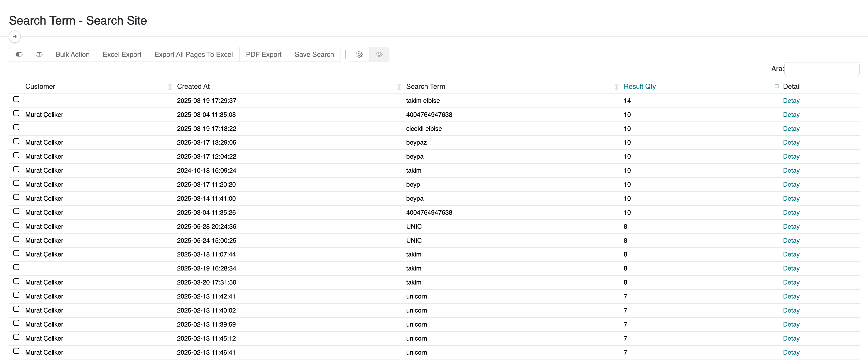Viewport: 868px width, 360px height.
Task: Select checkbox for cicekli elbise row
Action: (x=16, y=127)
